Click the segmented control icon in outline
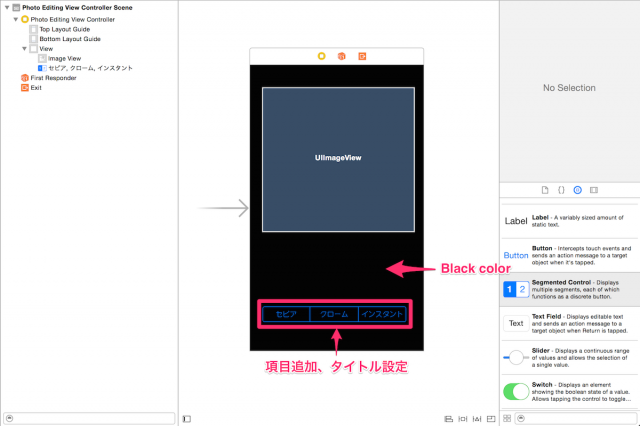640x426 pixels. [42, 68]
